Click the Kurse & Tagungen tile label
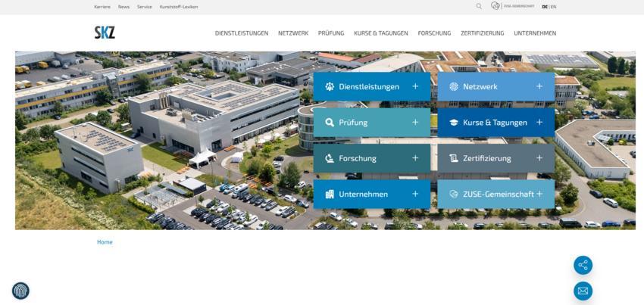Screen dimensions: 644x305 pyautogui.click(x=495, y=123)
